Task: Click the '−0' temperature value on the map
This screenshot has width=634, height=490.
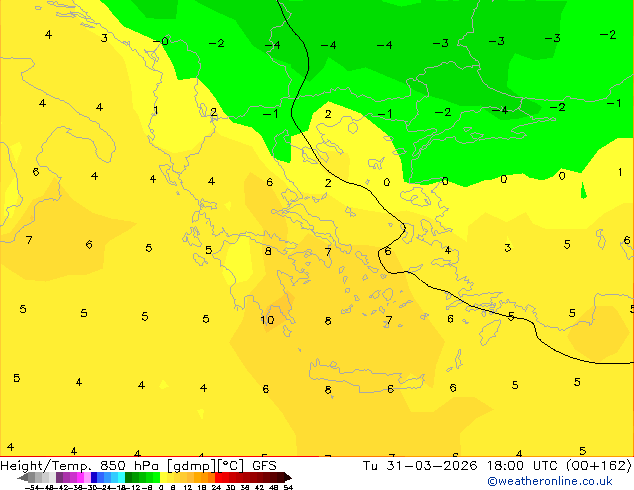Action: (161, 41)
